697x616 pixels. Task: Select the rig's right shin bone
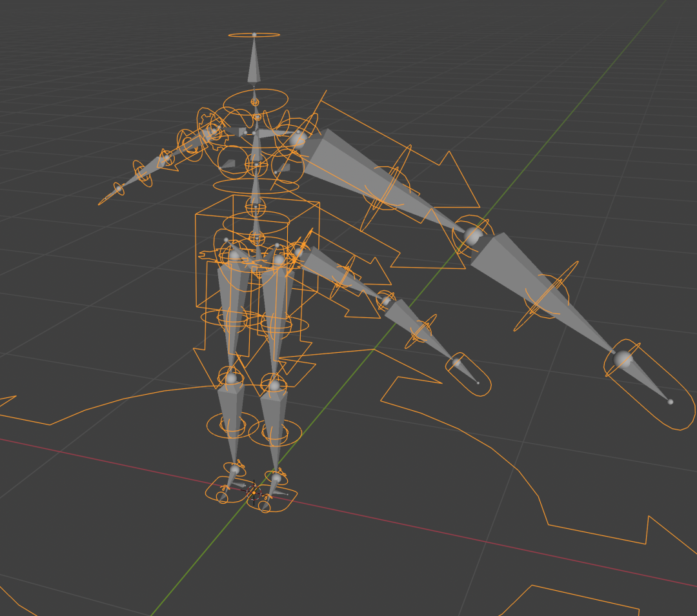point(230,424)
